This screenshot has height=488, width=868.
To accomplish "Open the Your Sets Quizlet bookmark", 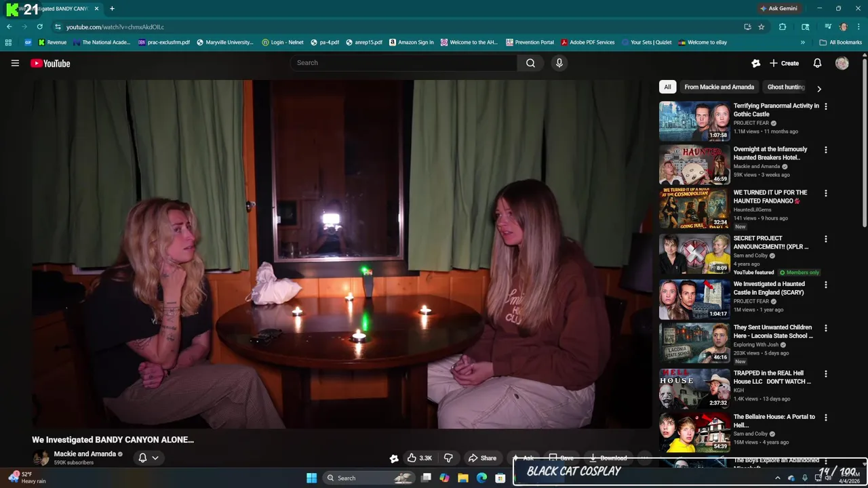I will [646, 42].
